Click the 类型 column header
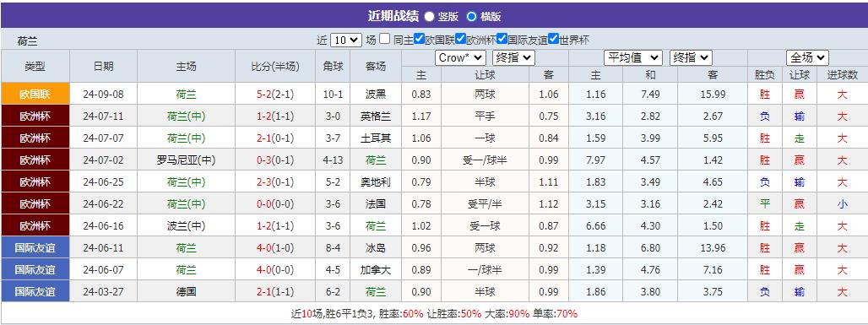This screenshot has height=325, width=868. [35, 67]
